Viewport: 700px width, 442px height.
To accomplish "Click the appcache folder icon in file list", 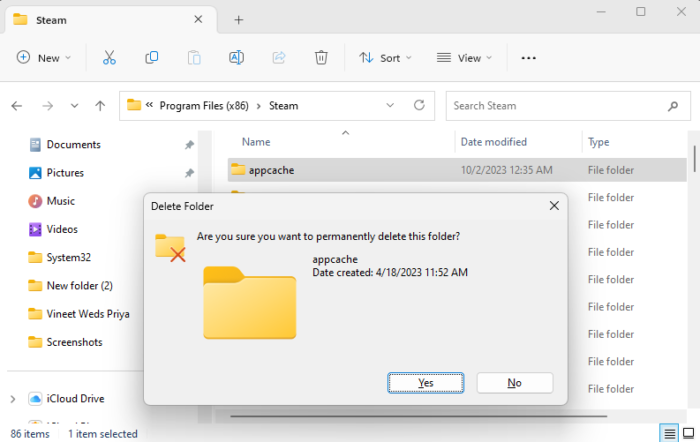I will (238, 170).
